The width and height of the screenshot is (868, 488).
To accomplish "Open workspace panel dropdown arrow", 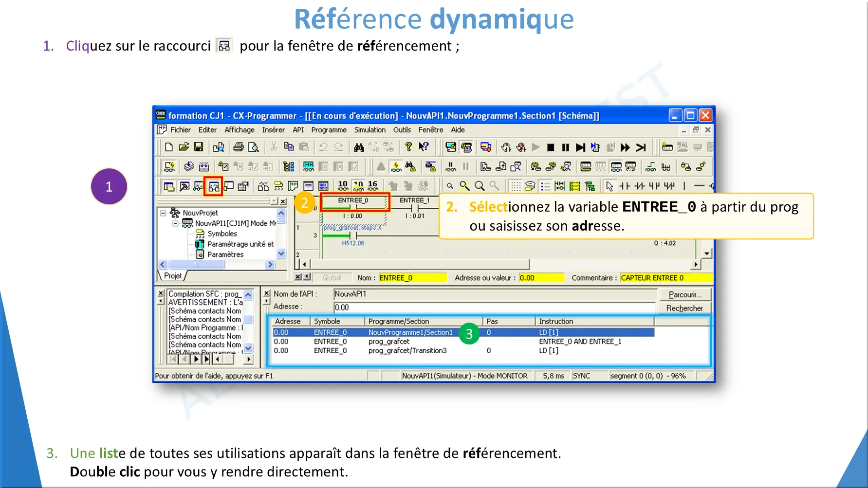I will coord(274,201).
